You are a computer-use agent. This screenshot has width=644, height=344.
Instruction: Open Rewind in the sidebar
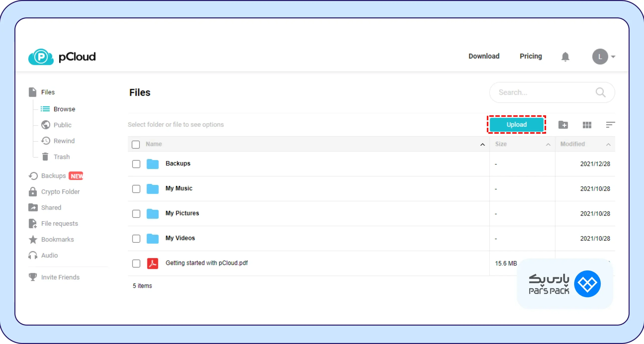[x=64, y=141]
